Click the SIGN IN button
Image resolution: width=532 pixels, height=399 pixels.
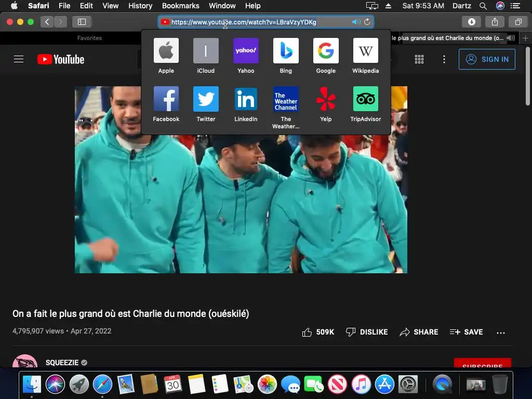tap(487, 59)
